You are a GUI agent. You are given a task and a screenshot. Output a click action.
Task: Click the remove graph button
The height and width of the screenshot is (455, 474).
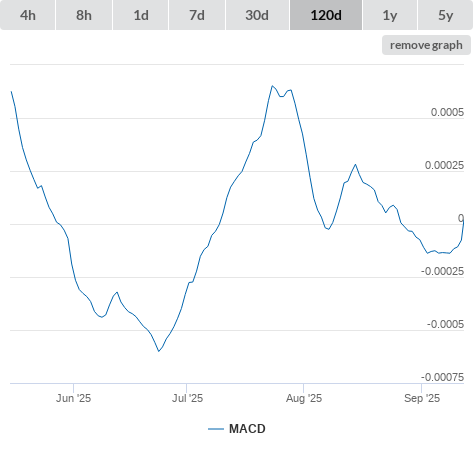(426, 45)
